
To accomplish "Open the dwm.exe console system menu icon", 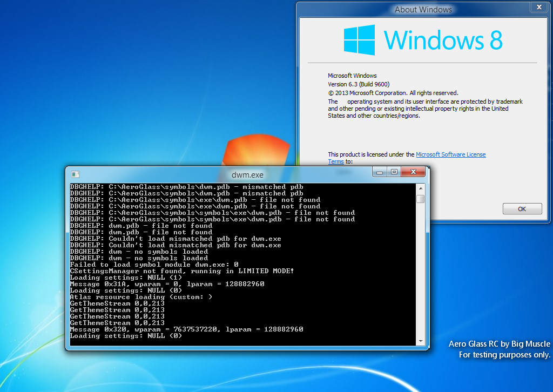I will (74, 174).
